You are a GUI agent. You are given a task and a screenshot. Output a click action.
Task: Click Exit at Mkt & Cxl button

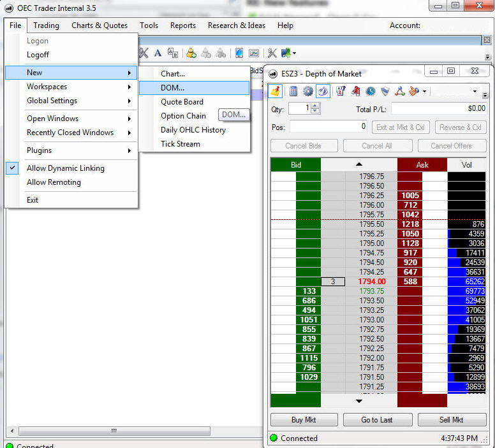tap(401, 127)
